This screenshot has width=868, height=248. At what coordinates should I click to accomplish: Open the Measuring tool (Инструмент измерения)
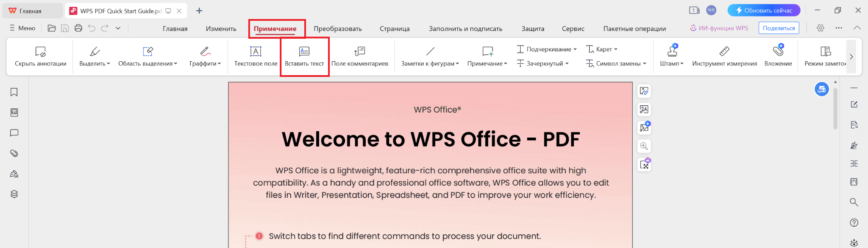(724, 56)
